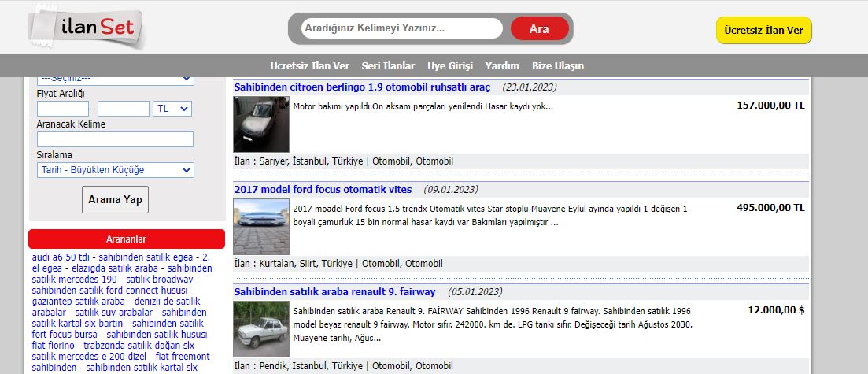
Task: Click 'gaziantep satilik araba' link
Action: (78, 302)
